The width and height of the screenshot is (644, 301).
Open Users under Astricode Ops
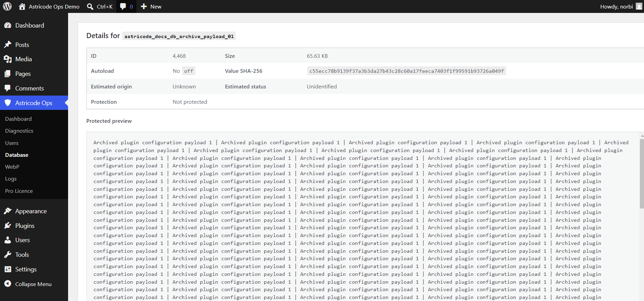[12, 143]
